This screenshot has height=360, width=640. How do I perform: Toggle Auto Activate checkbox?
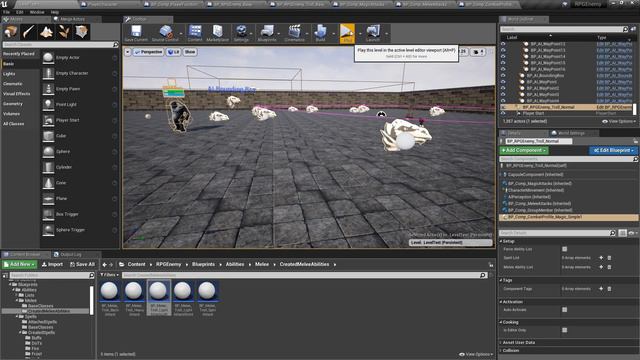pos(564,310)
